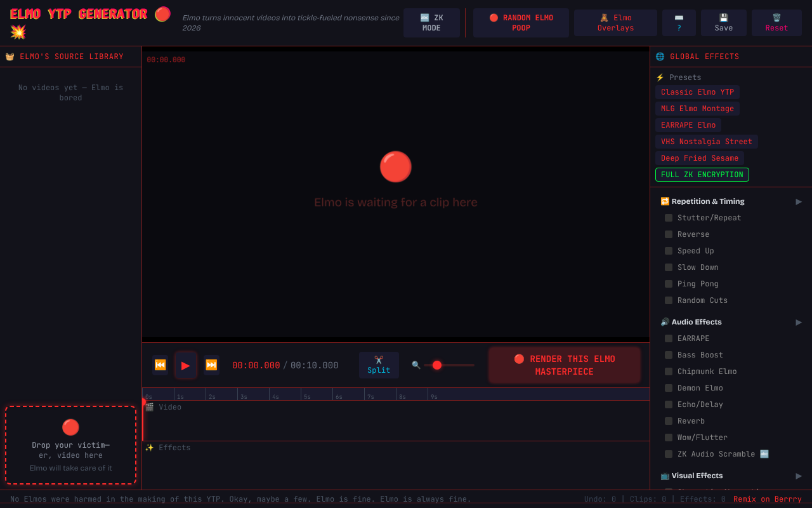Apply the VHS Nostalgia Street preset
The width and height of the screenshot is (812, 508).
(x=707, y=142)
